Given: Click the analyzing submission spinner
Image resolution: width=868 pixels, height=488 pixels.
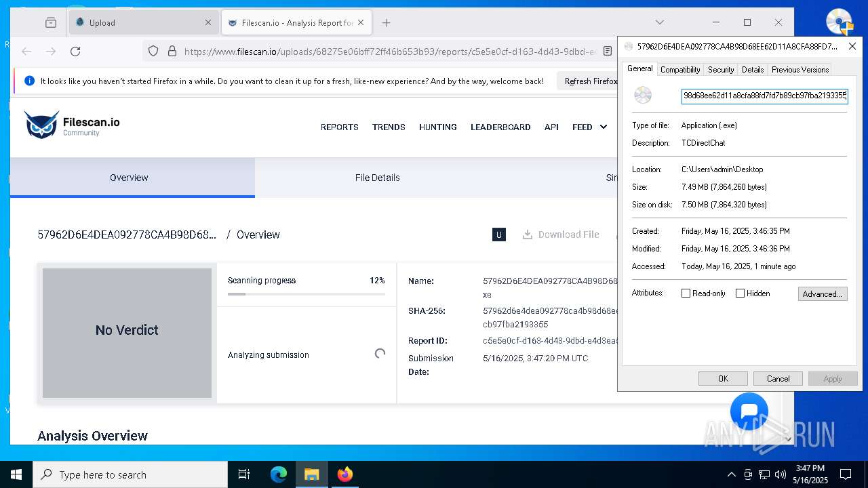Looking at the screenshot, I should (x=380, y=353).
